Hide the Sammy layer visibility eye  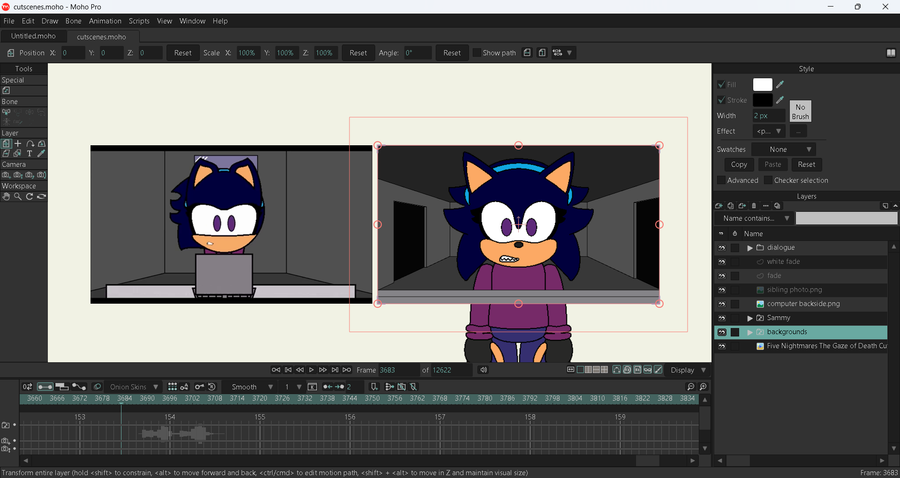721,318
